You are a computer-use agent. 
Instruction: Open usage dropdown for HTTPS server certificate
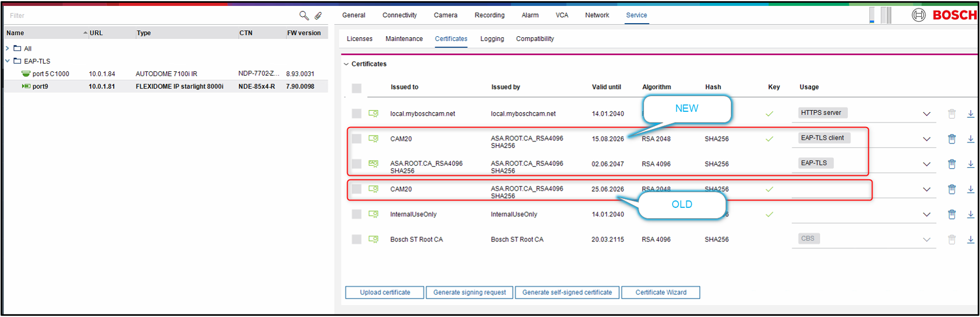pos(926,114)
